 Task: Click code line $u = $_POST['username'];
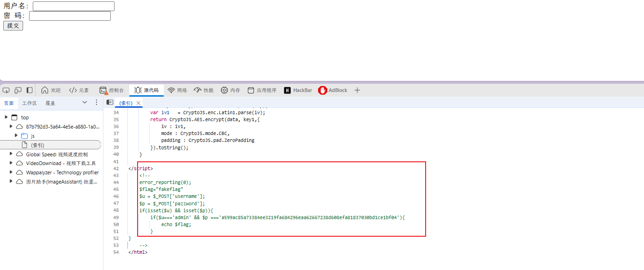tap(172, 196)
